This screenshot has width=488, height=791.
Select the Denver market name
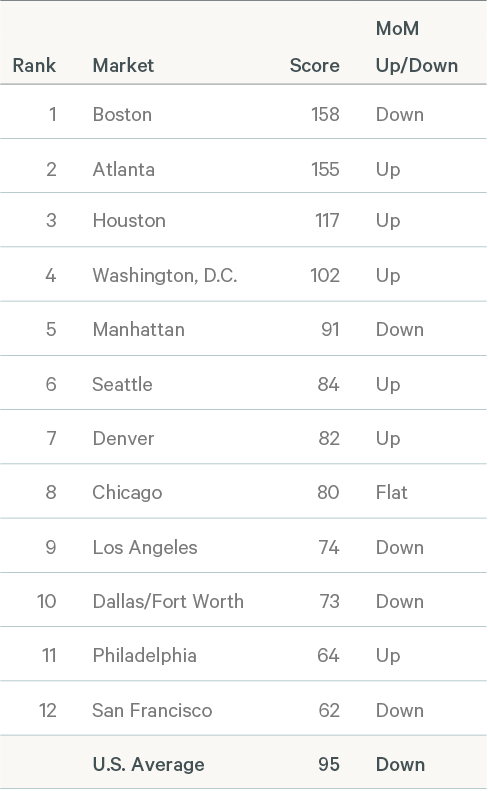tap(123, 438)
